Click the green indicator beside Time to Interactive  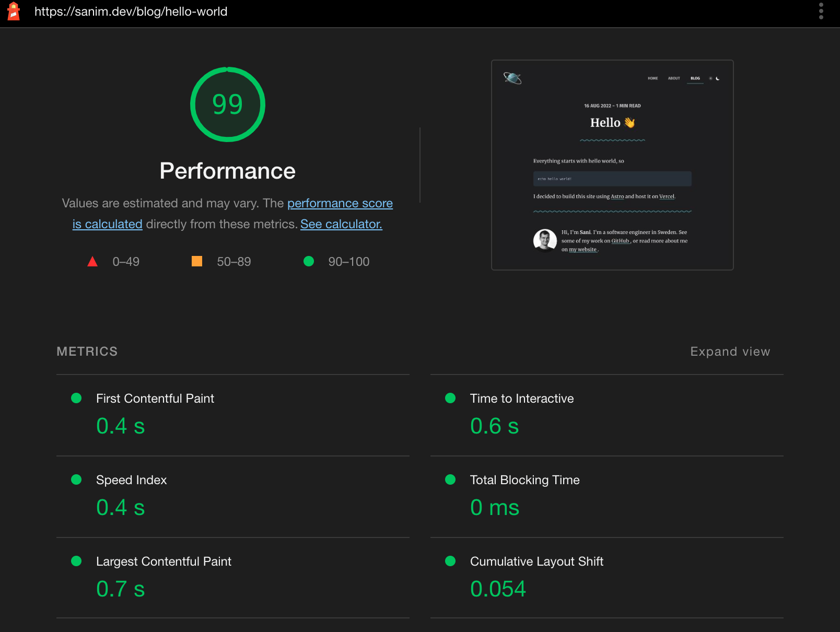pyautogui.click(x=450, y=398)
